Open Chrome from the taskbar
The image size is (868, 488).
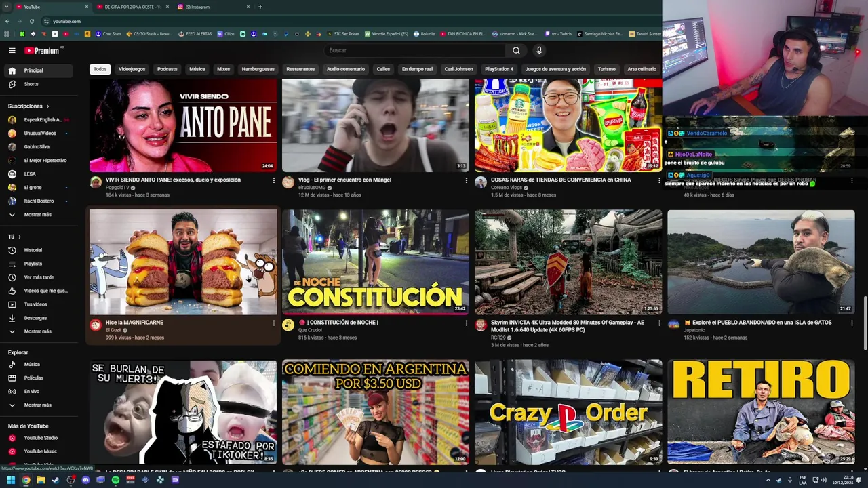click(x=26, y=480)
